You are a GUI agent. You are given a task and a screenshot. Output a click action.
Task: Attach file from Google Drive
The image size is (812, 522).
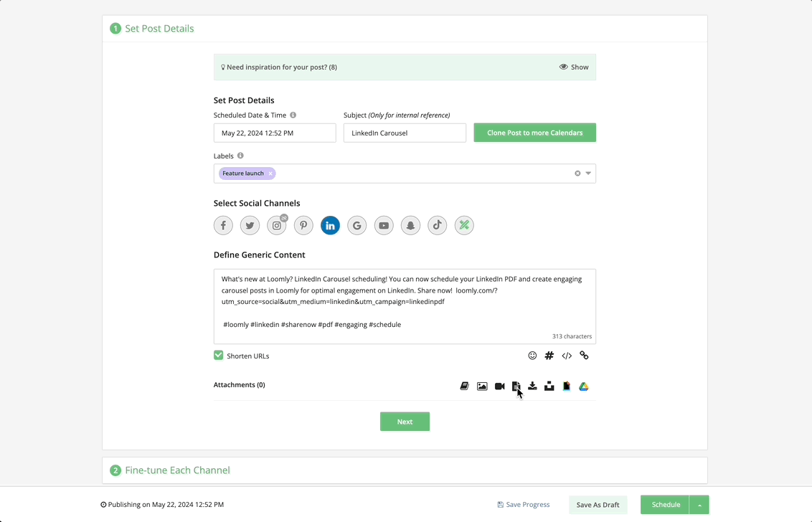click(x=584, y=386)
